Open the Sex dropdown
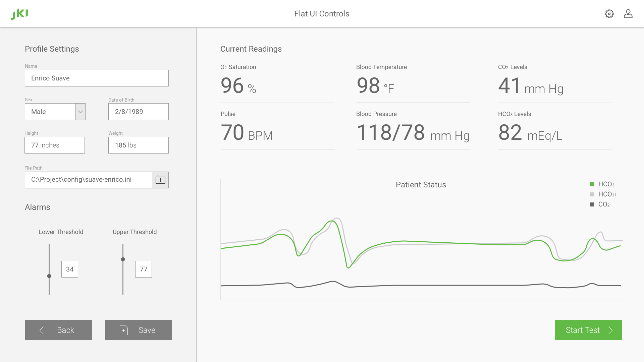Viewport: 644px width, 362px height. [x=80, y=112]
